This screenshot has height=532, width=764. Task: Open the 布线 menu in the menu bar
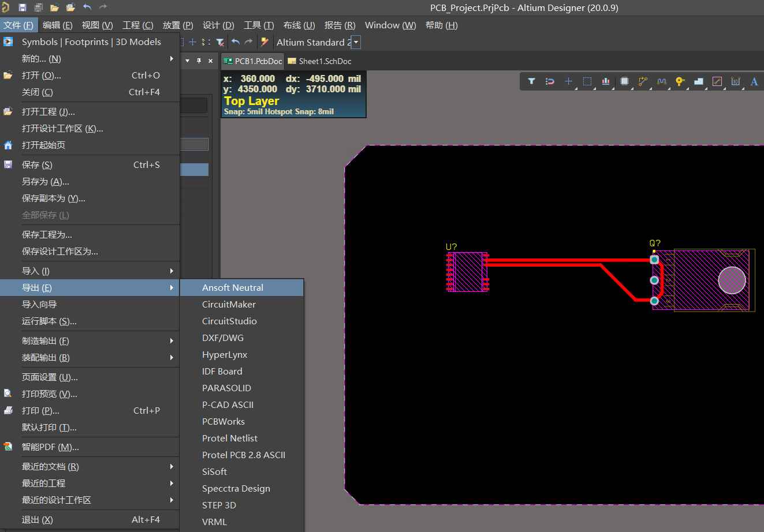point(298,25)
